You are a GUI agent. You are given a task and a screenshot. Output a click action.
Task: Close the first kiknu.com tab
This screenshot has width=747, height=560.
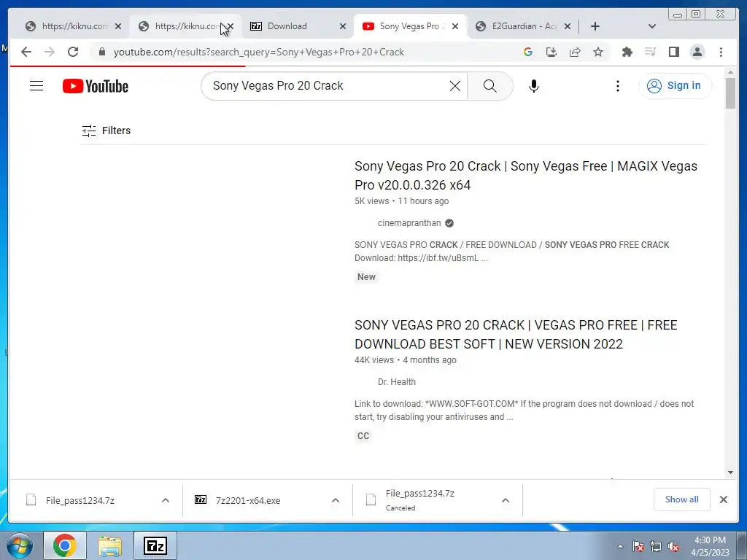118,26
